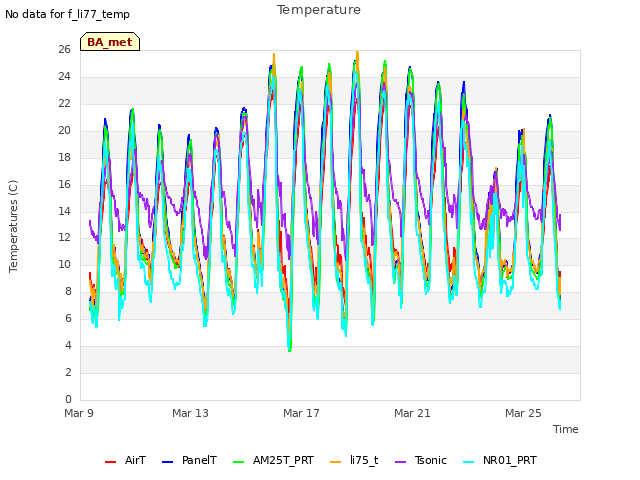The width and height of the screenshot is (640, 480).
Task: Toggle the li75_t legend entry
Action: coord(354,460)
